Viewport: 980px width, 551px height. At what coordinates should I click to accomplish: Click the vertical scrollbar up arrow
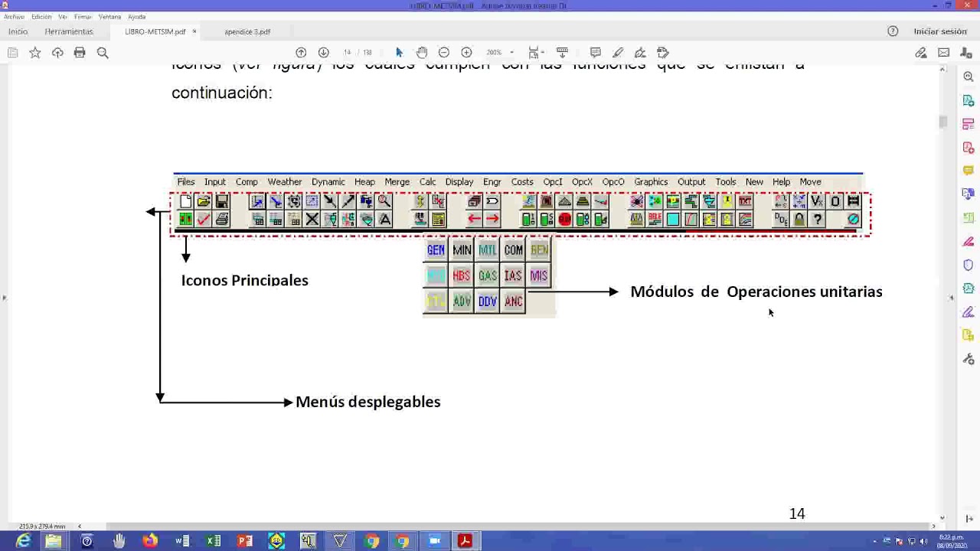[x=942, y=70]
